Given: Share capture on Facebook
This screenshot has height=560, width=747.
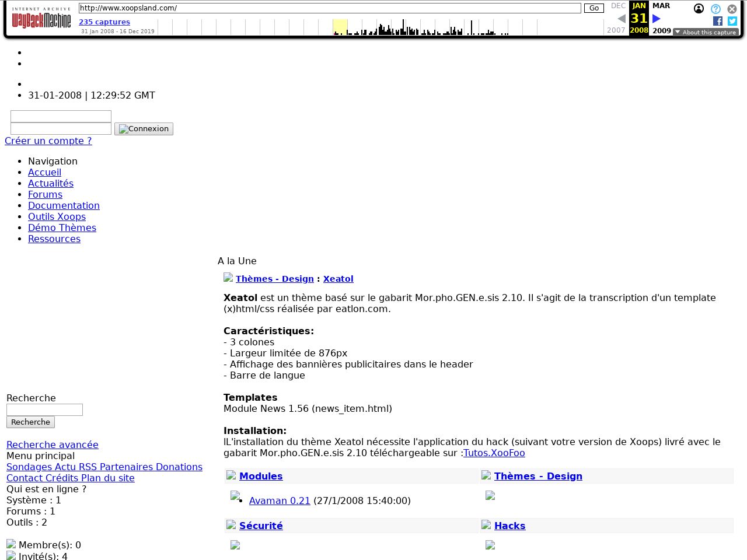Looking at the screenshot, I should 718,21.
